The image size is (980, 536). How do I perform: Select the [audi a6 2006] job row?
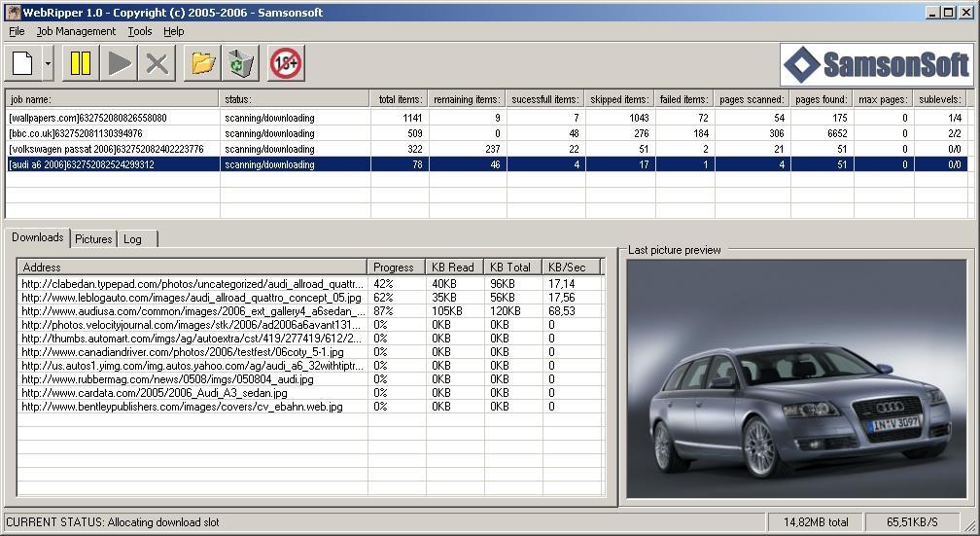486,164
